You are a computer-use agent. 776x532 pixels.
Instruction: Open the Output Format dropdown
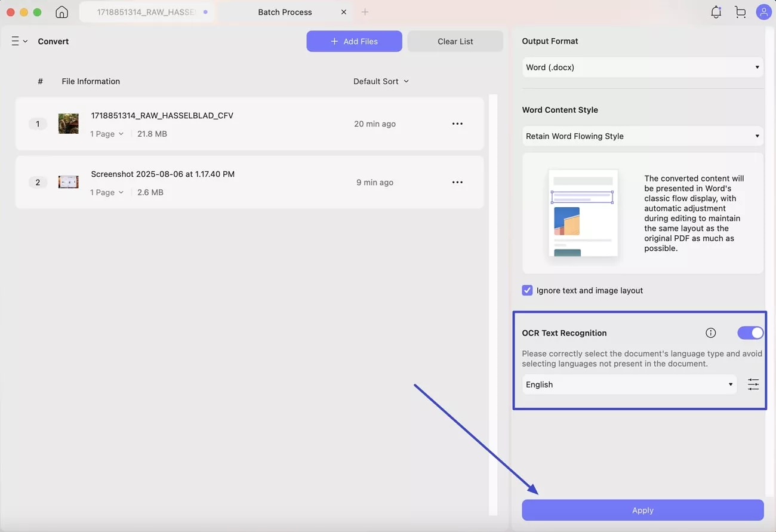[642, 67]
